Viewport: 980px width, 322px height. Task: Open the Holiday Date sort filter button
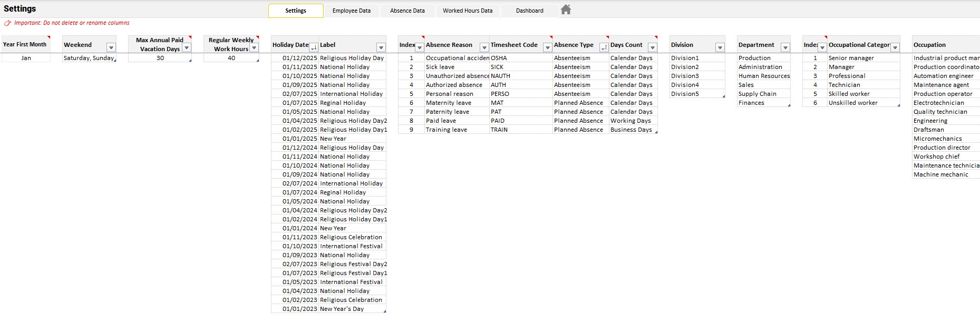click(313, 47)
